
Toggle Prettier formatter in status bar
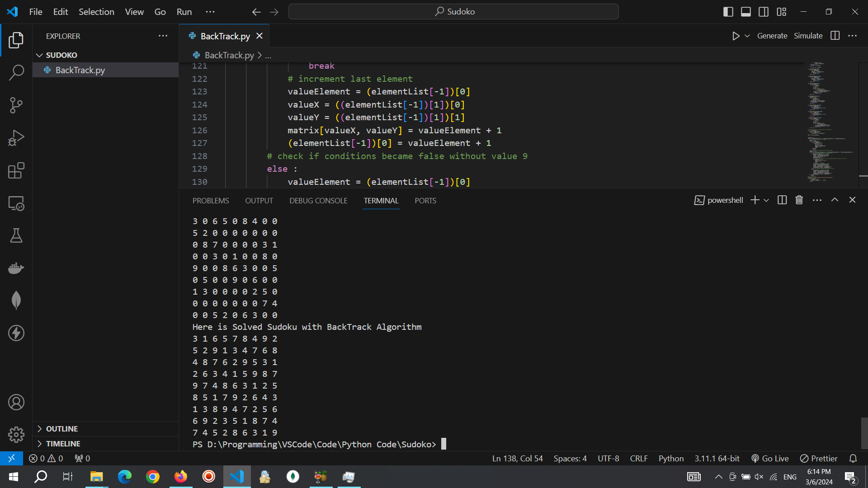pos(818,458)
